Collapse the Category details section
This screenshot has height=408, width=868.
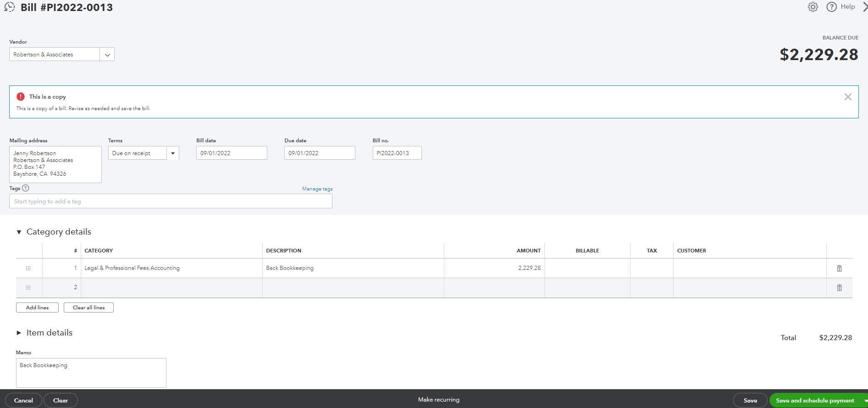19,232
